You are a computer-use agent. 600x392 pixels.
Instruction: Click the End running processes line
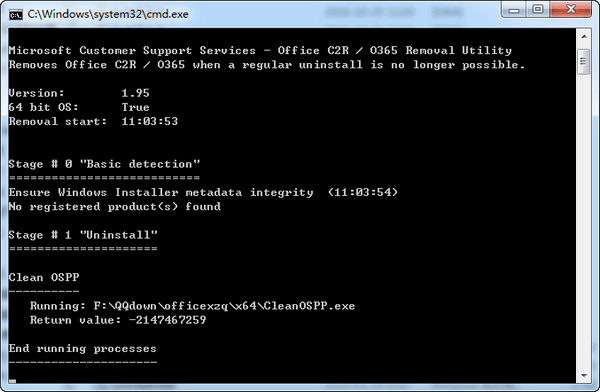pyautogui.click(x=83, y=348)
